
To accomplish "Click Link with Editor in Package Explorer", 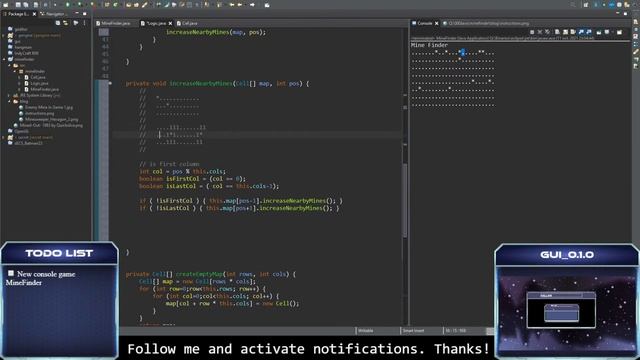I will [65, 23].
